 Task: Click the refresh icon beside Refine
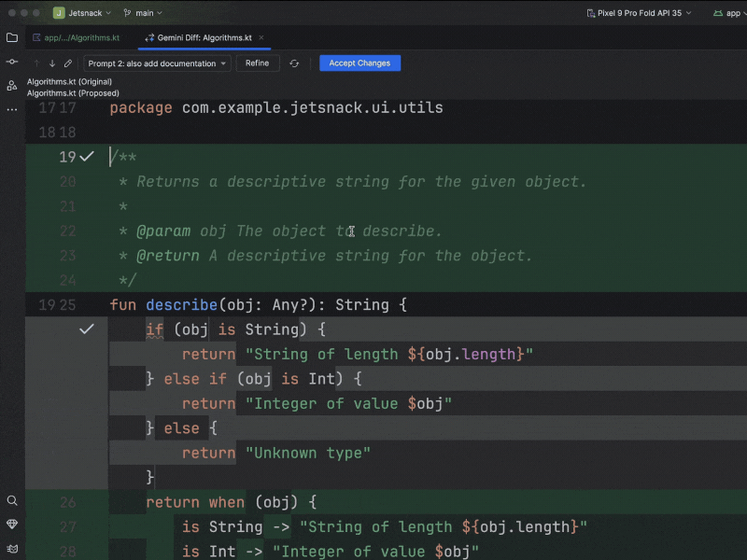(x=294, y=63)
